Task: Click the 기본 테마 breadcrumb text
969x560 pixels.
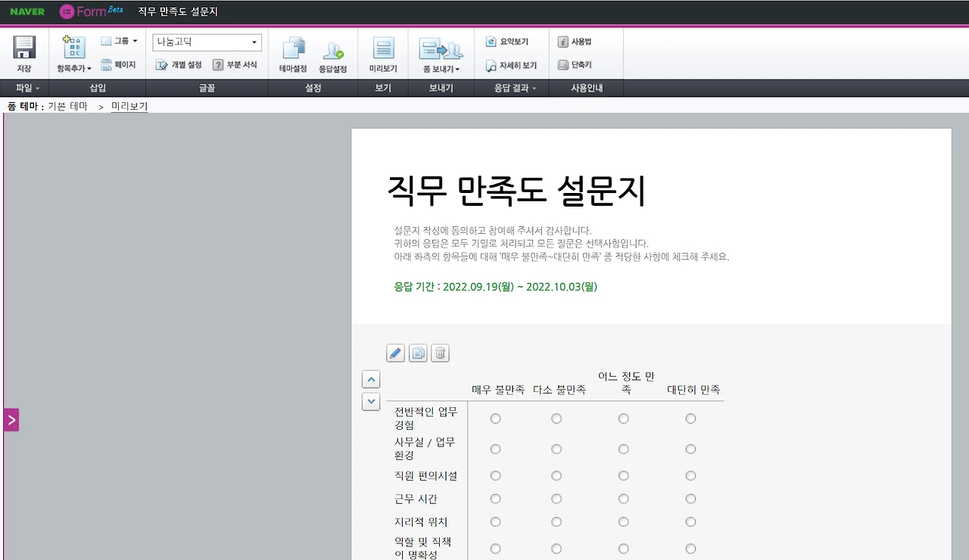Action: pyautogui.click(x=67, y=107)
